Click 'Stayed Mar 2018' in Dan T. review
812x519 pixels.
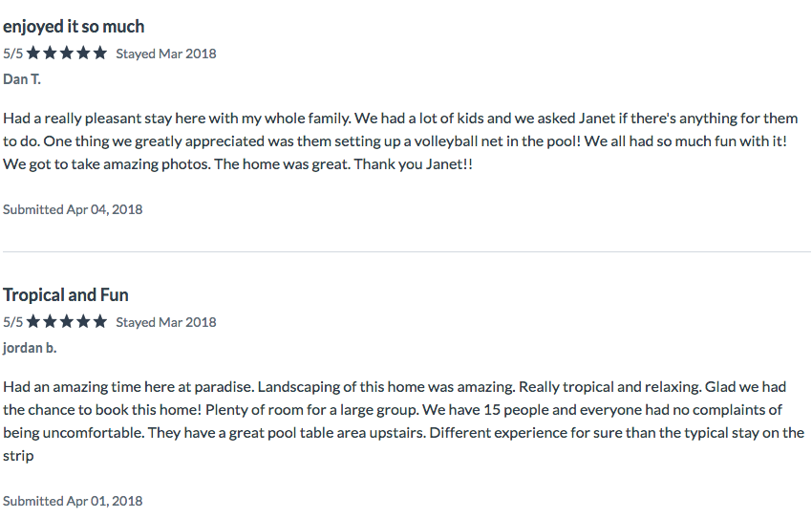coord(165,54)
